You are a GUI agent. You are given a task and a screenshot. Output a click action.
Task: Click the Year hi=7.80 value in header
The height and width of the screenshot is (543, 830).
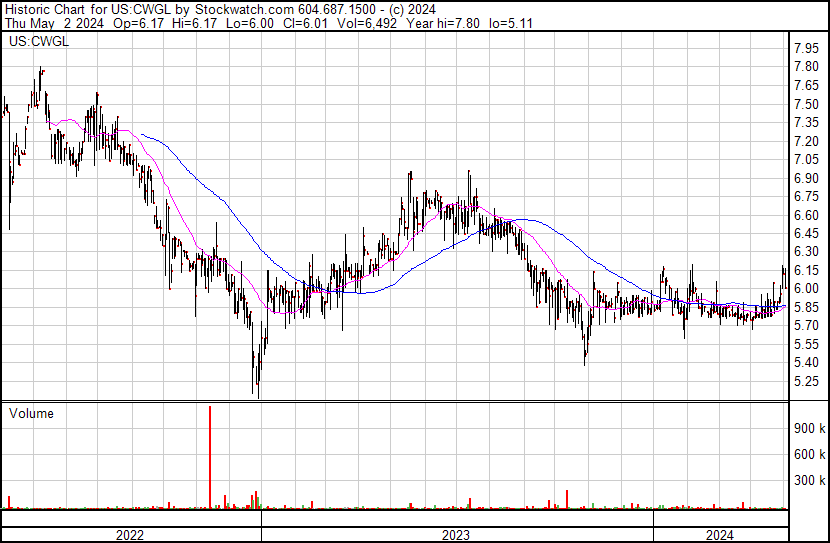click(x=443, y=23)
